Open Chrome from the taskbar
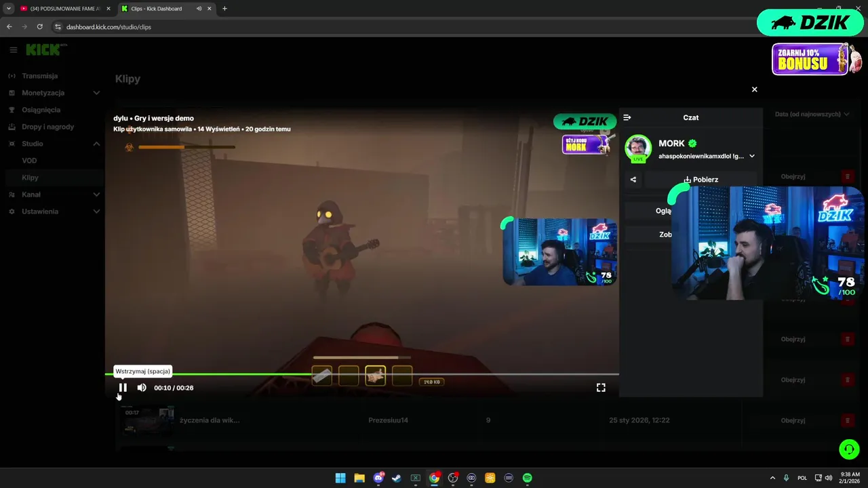 pyautogui.click(x=434, y=478)
